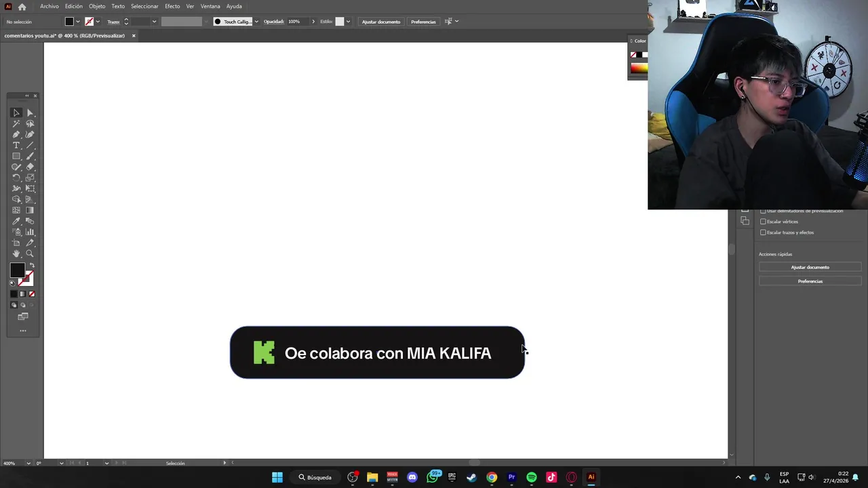The image size is (868, 488).
Task: Open align options dropdown in control bar
Action: [456, 22]
